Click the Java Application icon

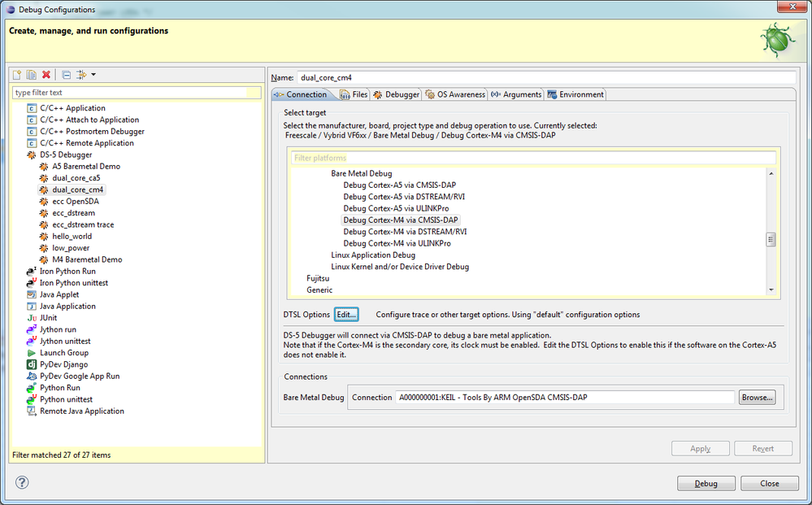pos(32,306)
